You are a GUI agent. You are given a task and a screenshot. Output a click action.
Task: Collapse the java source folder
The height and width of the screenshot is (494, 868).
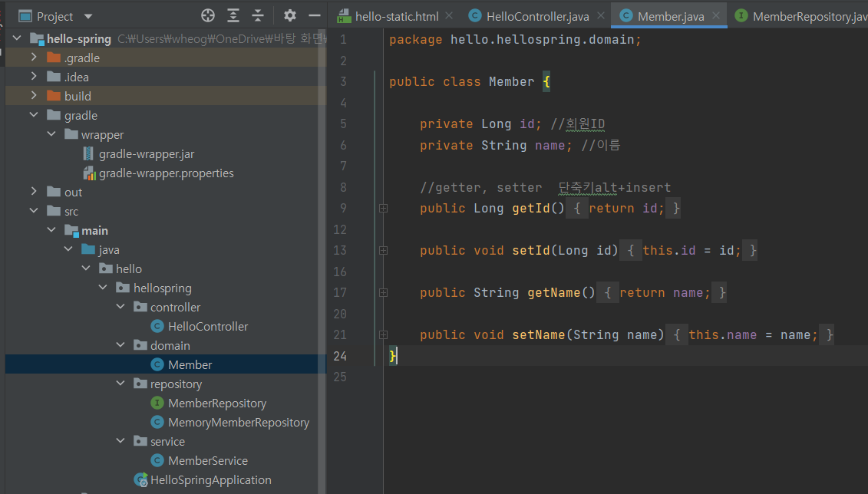tap(68, 249)
